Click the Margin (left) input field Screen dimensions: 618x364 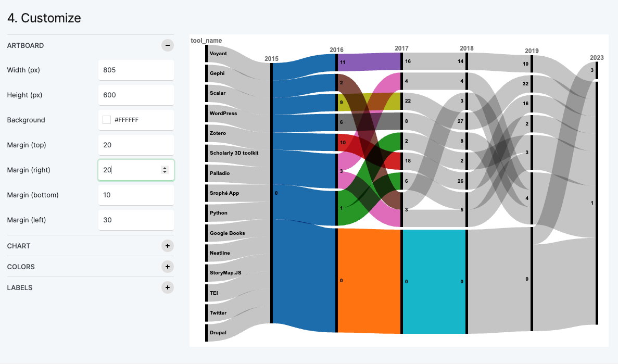tap(136, 220)
